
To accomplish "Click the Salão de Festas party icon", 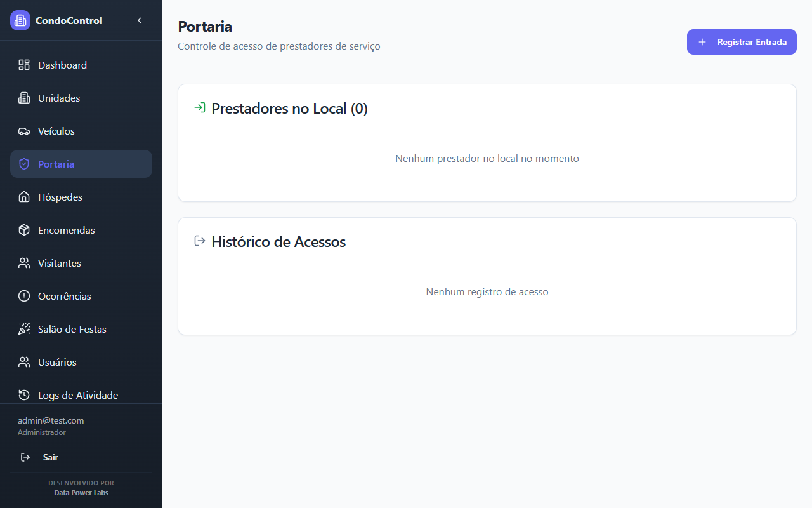I will (24, 329).
